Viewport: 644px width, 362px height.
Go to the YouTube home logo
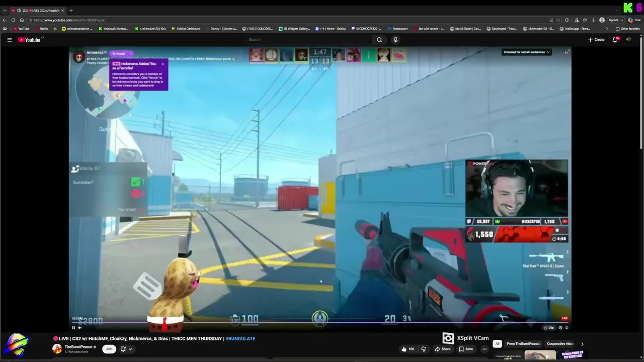(x=29, y=40)
